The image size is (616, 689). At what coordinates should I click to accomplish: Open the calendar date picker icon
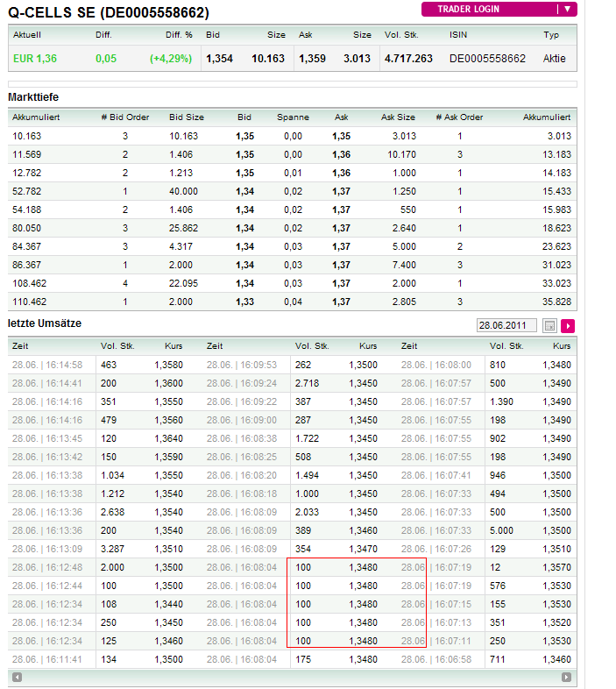click(x=549, y=325)
